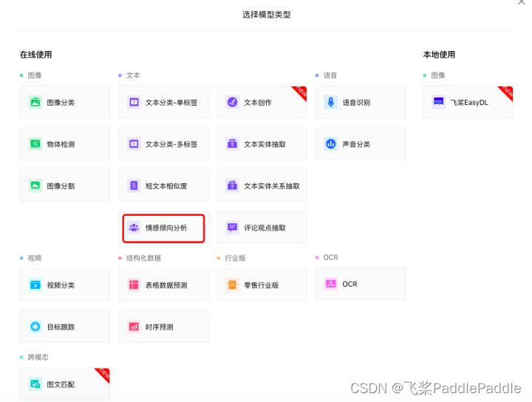Click the 评论观点抽取 chat bubble icon
Viewport: 532px width, 402px height.
pyautogui.click(x=233, y=228)
